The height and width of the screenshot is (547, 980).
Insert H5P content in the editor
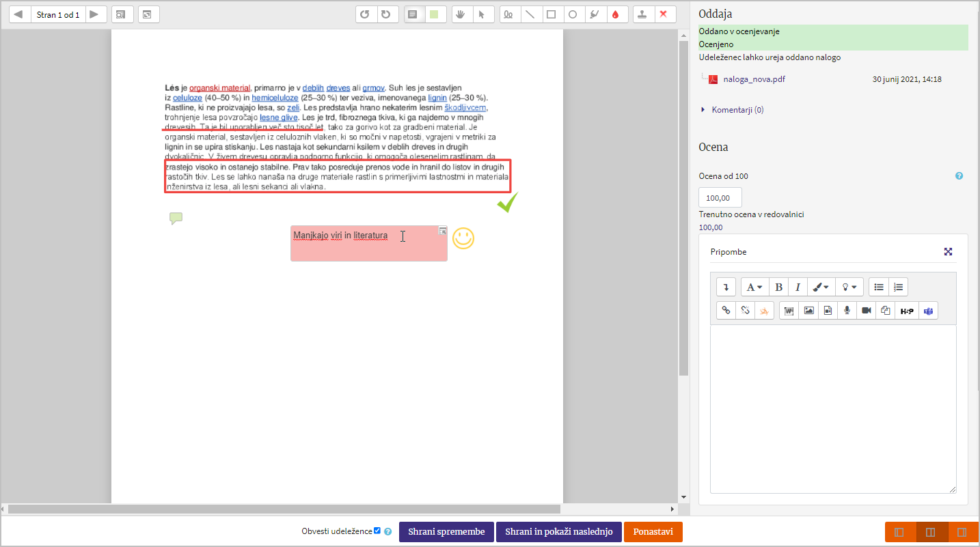pos(907,311)
